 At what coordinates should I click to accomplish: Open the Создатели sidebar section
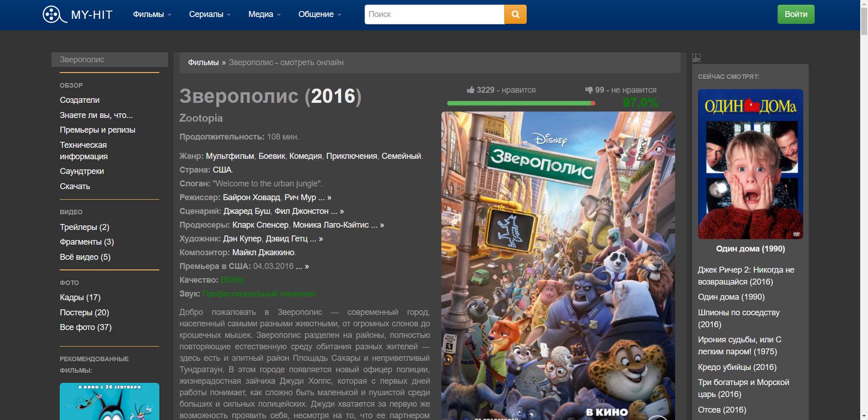[79, 100]
